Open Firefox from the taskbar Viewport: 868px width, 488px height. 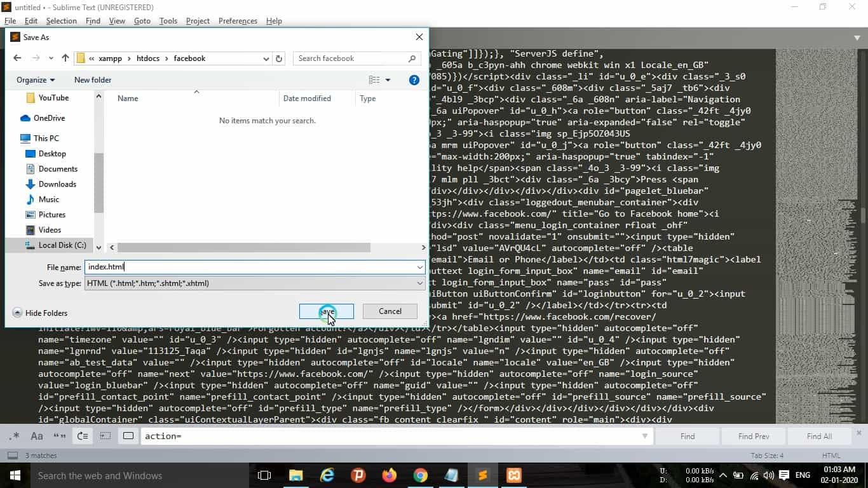pyautogui.click(x=390, y=475)
